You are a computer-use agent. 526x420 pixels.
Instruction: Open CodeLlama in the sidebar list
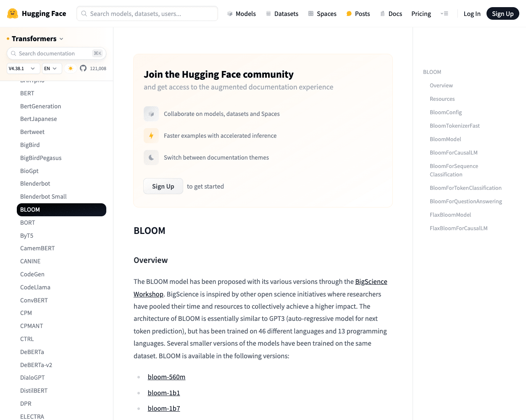click(35, 287)
